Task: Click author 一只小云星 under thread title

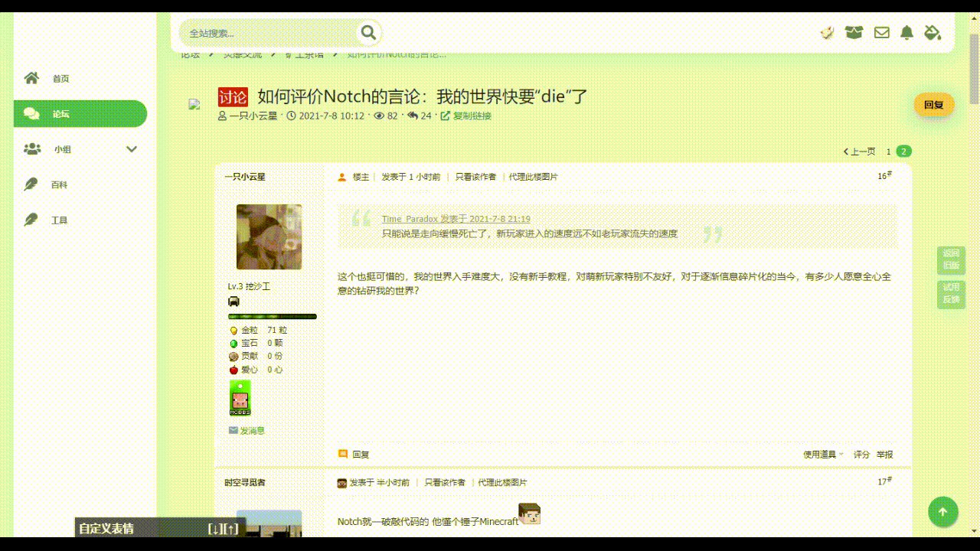Action: (253, 116)
